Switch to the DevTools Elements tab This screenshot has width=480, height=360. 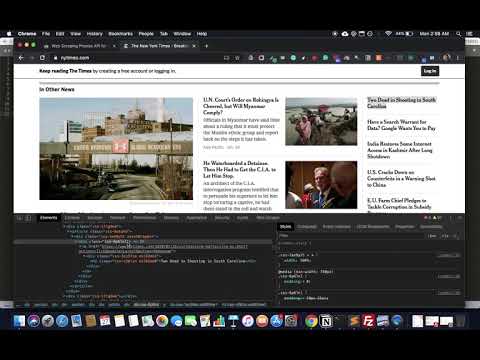[x=49, y=218]
